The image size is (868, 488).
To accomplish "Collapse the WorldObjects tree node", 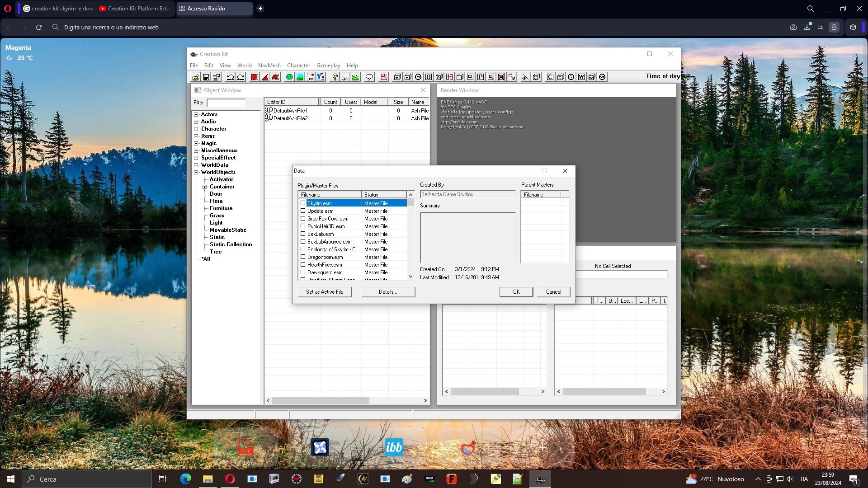I will [x=196, y=172].
